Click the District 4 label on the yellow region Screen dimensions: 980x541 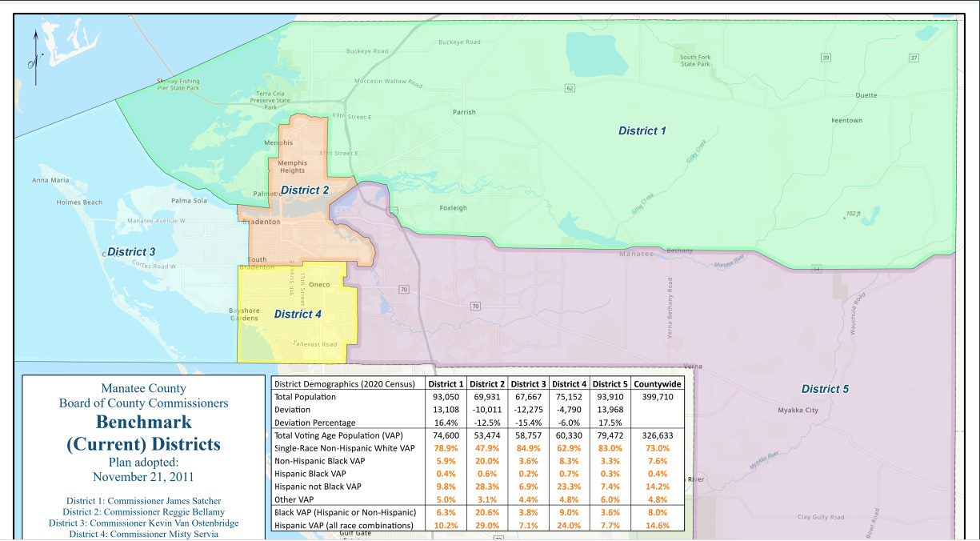[298, 314]
